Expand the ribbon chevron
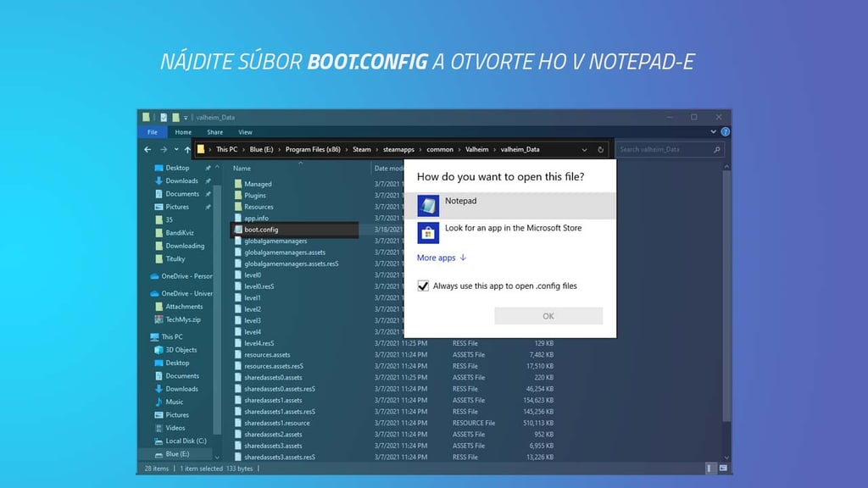Image resolution: width=868 pixels, height=488 pixels. pos(713,131)
